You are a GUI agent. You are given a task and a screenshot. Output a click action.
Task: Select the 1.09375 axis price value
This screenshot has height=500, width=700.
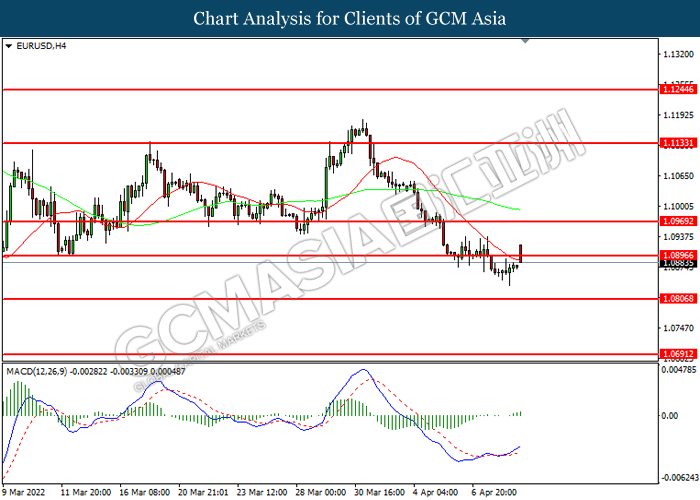click(x=679, y=237)
